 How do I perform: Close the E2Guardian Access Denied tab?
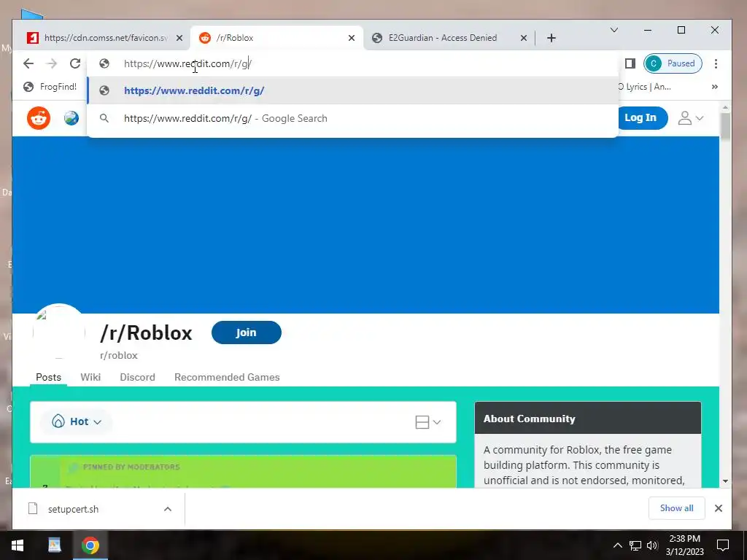pyautogui.click(x=524, y=38)
